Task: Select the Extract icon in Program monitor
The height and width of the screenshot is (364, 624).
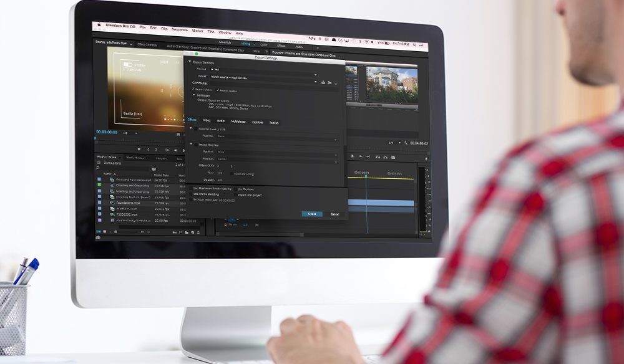Action: coord(385,156)
